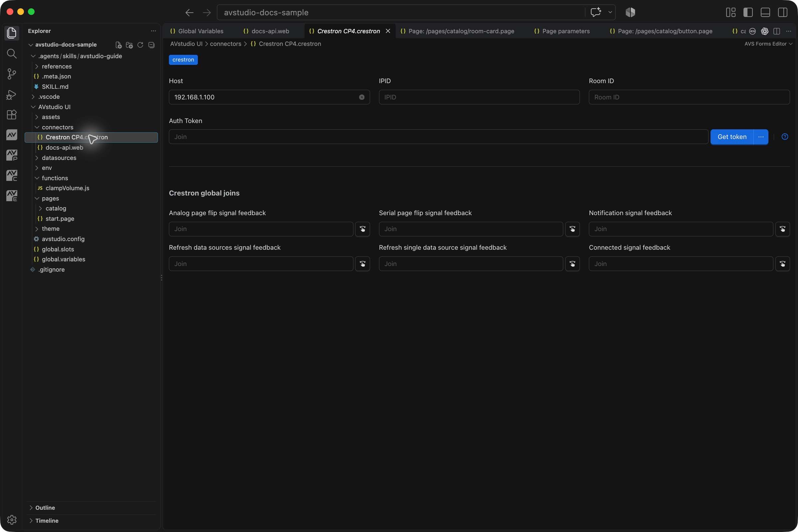This screenshot has width=798, height=532.
Task: Open Run and Debug view
Action: point(12,94)
